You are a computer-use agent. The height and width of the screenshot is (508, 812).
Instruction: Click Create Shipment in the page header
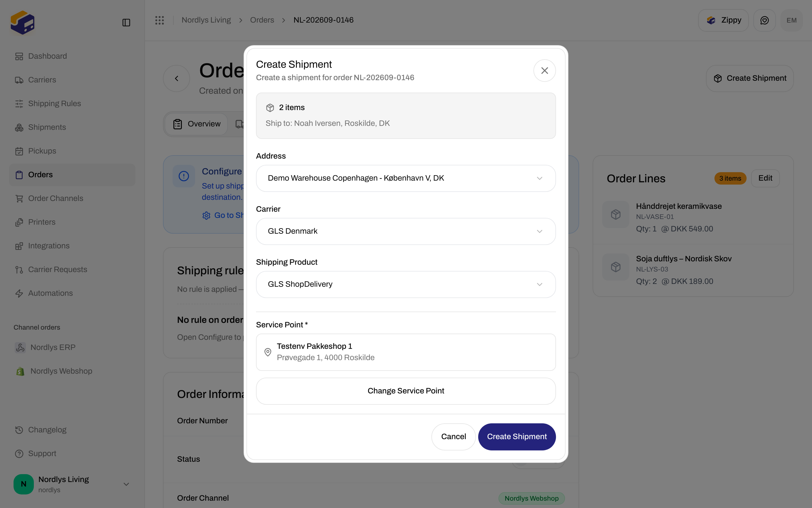(750, 78)
